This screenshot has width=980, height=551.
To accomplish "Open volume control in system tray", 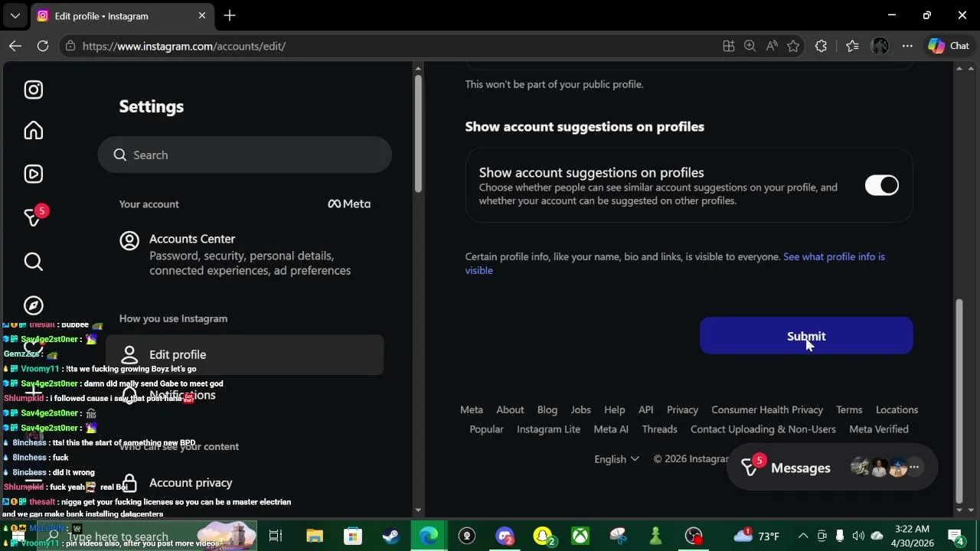I will [x=858, y=536].
